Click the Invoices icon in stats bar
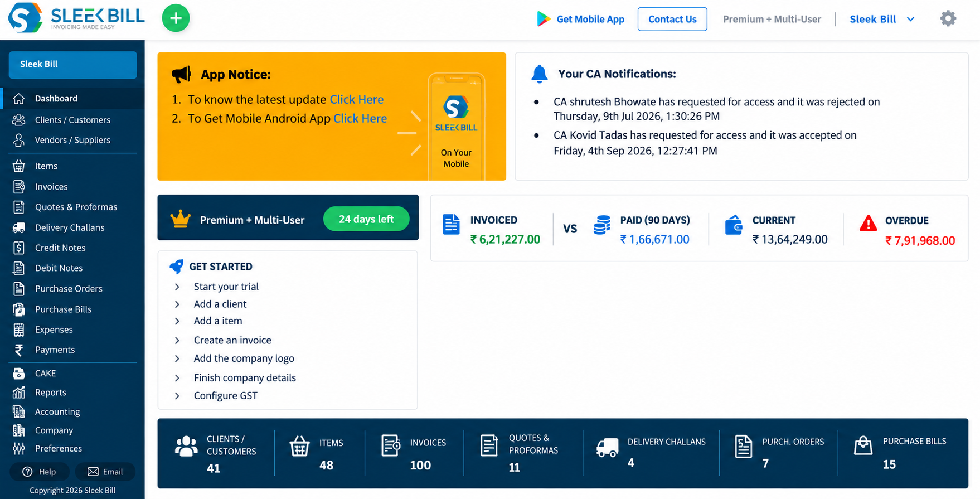Screen dimensions: 980x499 (391, 445)
